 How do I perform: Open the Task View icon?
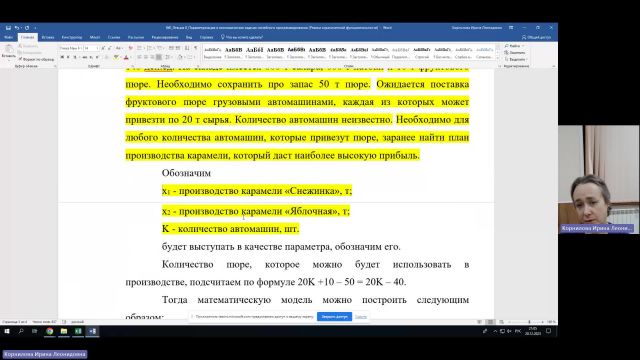[34, 331]
